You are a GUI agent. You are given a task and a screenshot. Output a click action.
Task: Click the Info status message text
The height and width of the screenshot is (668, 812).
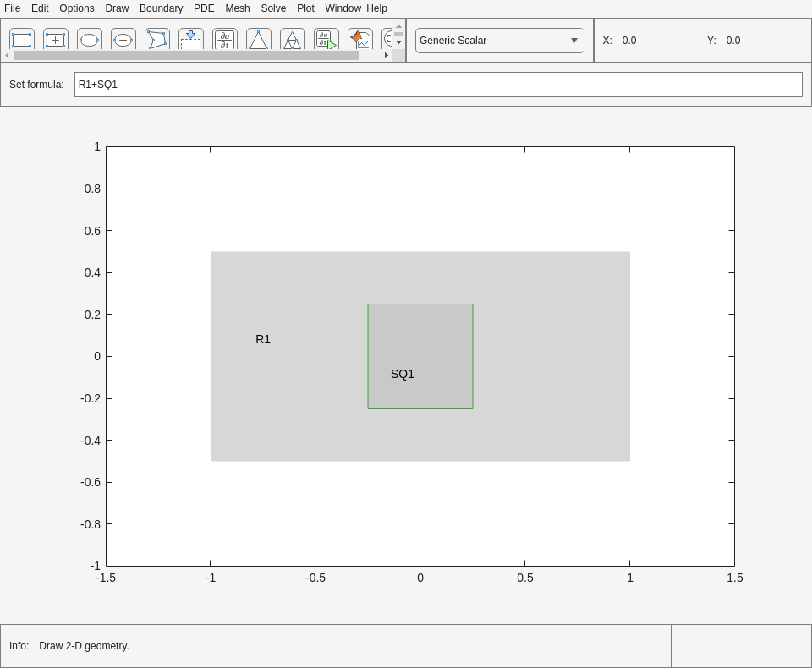click(x=84, y=646)
